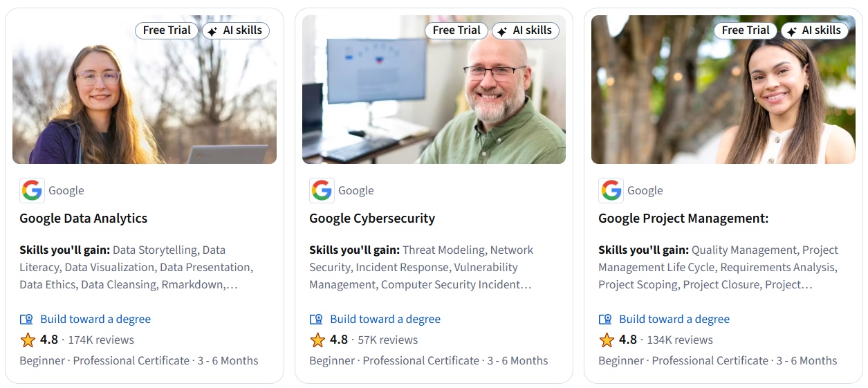
Task: Click degree icon on Data Analytics card
Action: [26, 320]
